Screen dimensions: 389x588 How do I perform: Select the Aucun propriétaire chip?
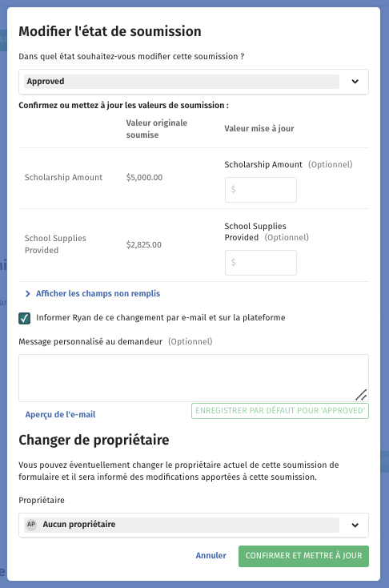182,525
